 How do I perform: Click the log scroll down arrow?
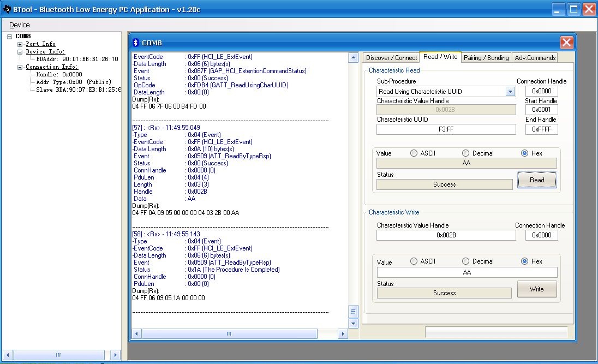point(353,324)
